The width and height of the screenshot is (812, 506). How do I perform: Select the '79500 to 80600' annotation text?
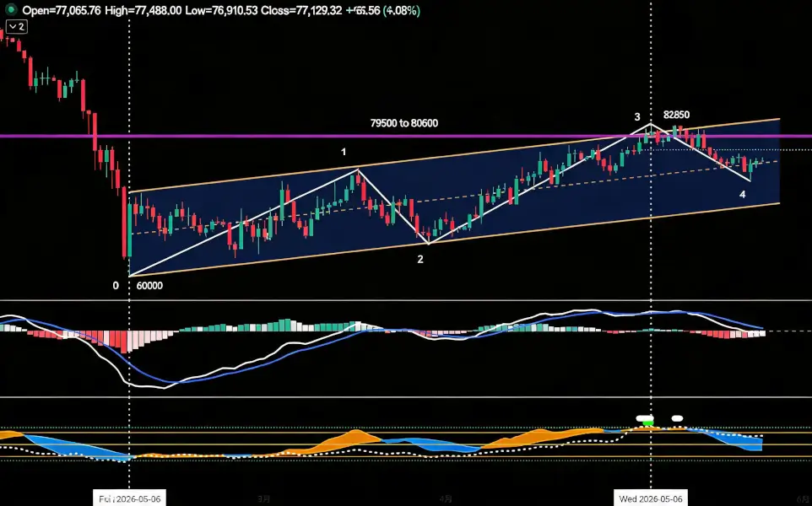(x=404, y=123)
